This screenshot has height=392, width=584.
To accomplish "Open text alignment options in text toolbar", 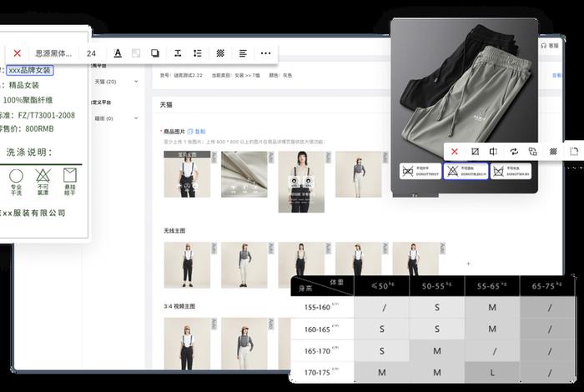I will point(243,53).
